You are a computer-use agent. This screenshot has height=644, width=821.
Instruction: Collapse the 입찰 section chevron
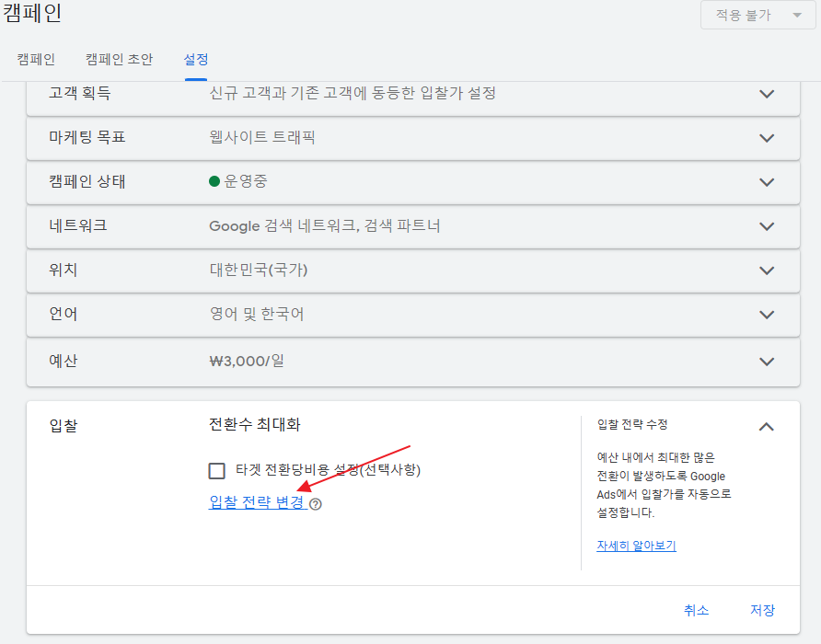click(x=767, y=426)
